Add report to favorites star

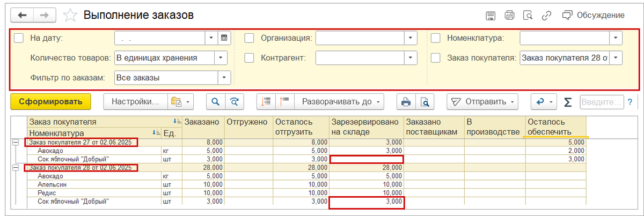pos(70,15)
